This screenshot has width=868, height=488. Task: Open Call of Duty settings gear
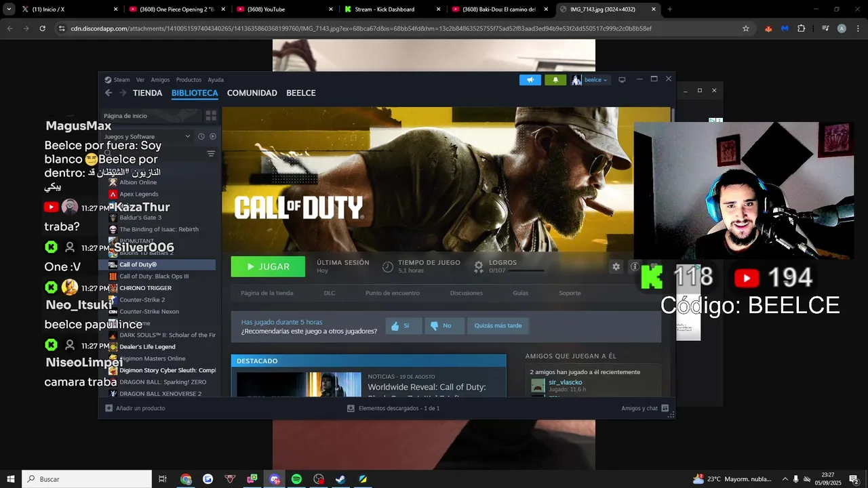coord(616,266)
